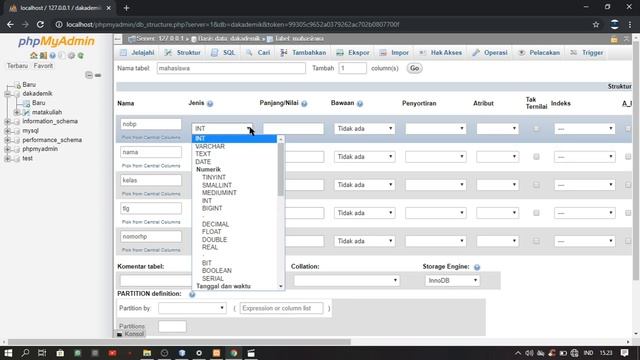Focus Expression or column list field
The width and height of the screenshot is (640, 360).
coord(281,308)
